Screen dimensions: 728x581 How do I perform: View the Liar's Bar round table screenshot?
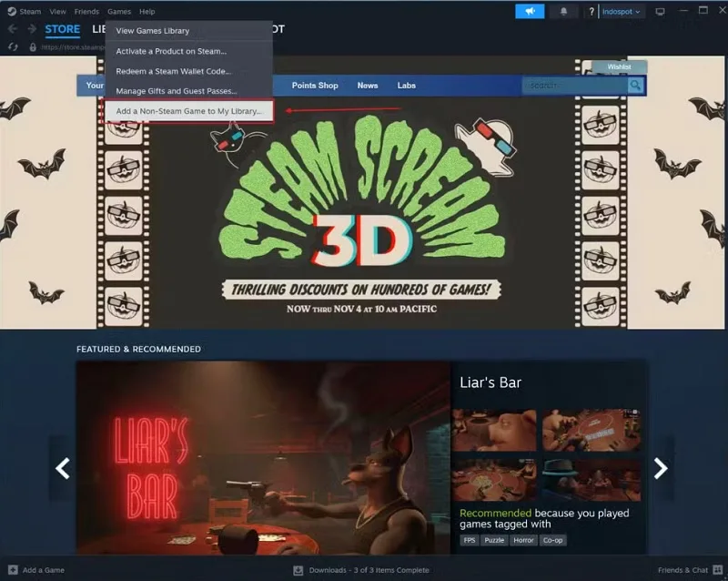point(494,480)
